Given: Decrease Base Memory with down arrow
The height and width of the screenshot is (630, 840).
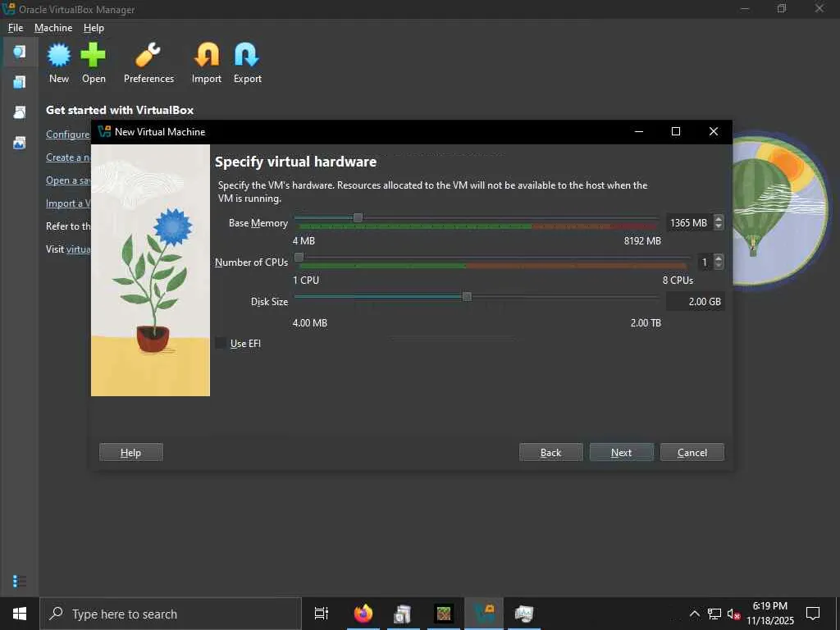Looking at the screenshot, I should point(719,226).
